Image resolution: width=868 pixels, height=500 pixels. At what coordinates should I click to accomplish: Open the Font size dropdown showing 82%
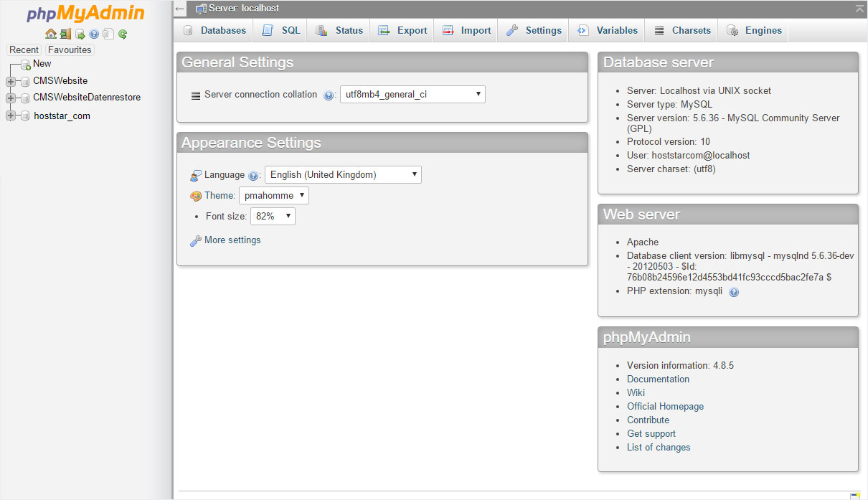273,216
